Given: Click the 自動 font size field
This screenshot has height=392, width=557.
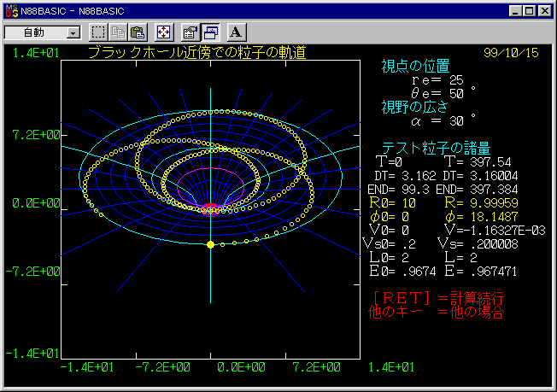Looking at the screenshot, I should pos(35,32).
